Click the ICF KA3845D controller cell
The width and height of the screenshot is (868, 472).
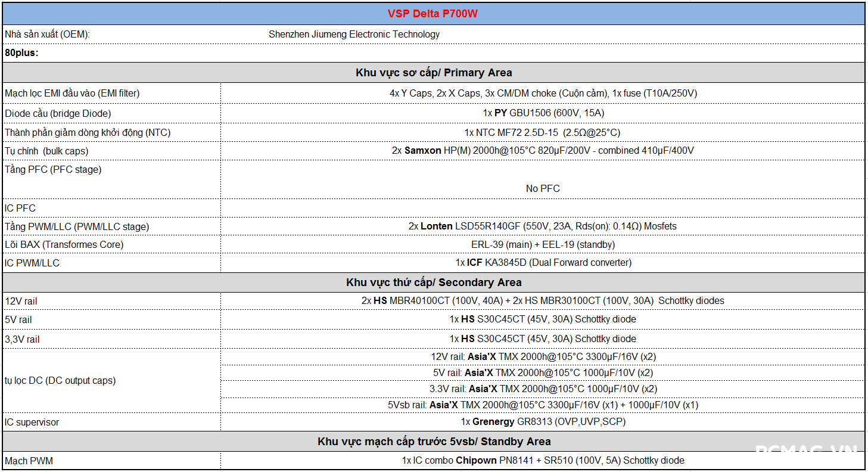[542, 263]
